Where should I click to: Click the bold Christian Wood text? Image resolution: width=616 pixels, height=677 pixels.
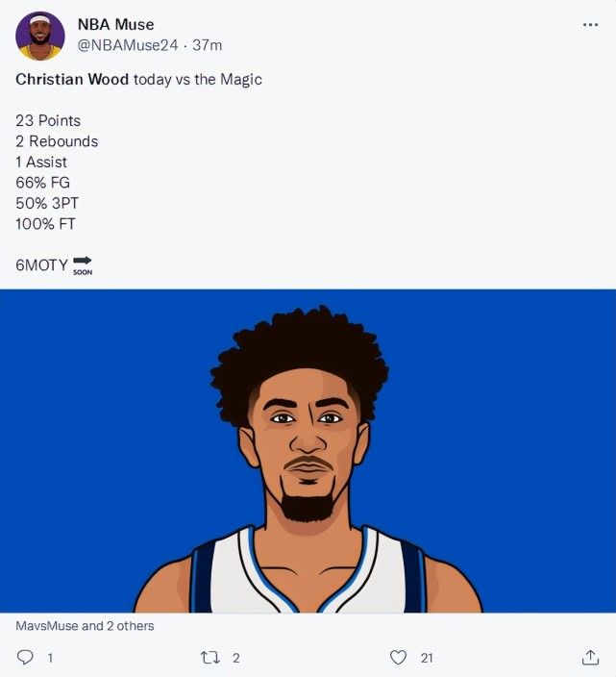pos(72,79)
